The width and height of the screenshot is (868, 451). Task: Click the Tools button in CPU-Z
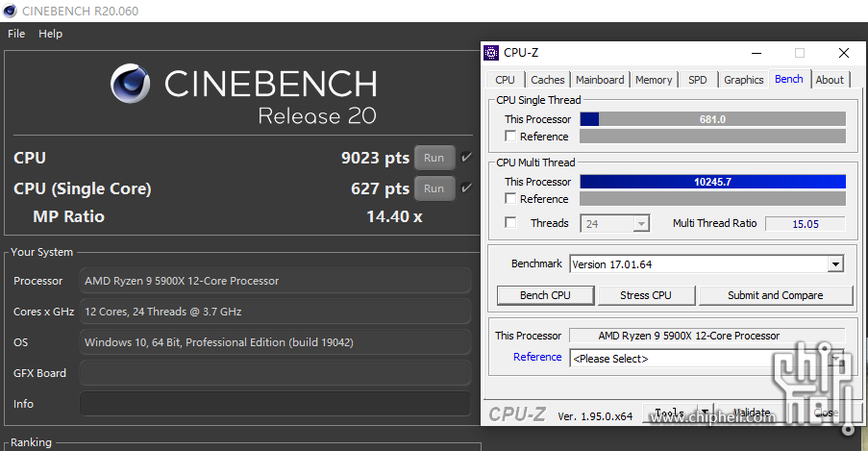pos(670,413)
